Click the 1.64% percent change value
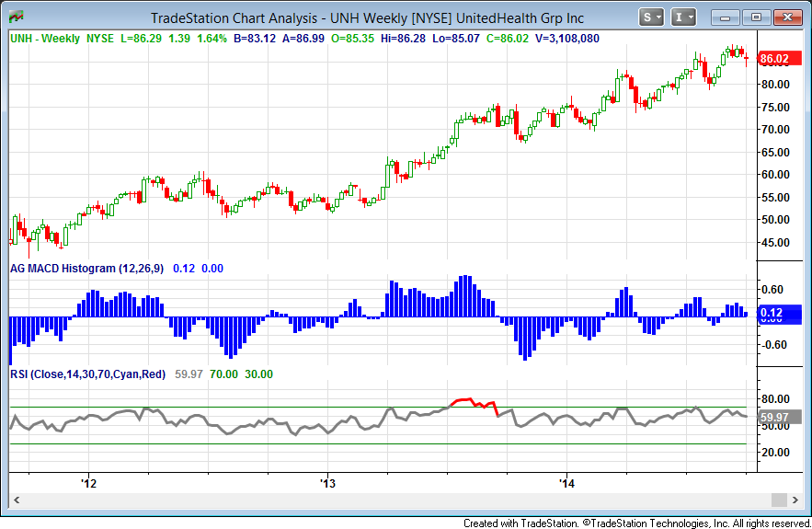This screenshot has height=529, width=812. coord(212,39)
